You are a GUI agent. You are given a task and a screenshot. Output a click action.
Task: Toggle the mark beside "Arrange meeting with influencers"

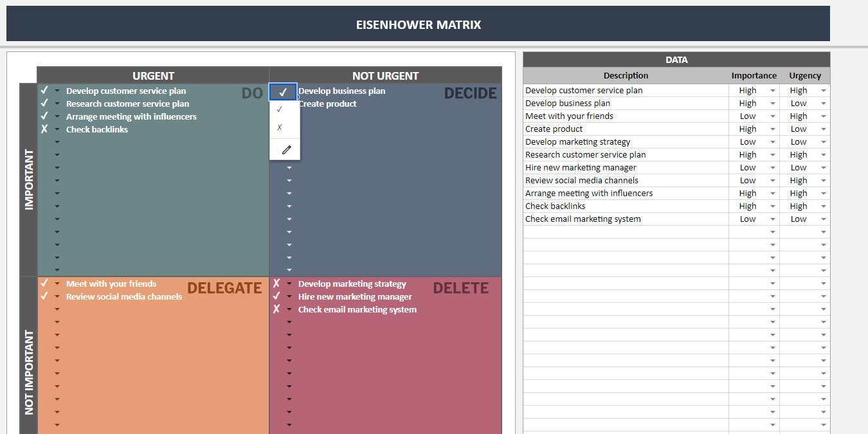pos(44,116)
